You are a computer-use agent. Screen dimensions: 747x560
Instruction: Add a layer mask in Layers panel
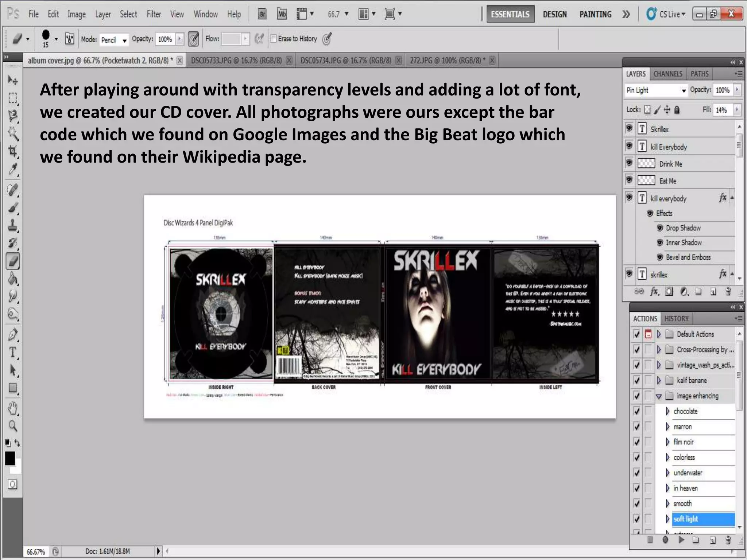(669, 292)
